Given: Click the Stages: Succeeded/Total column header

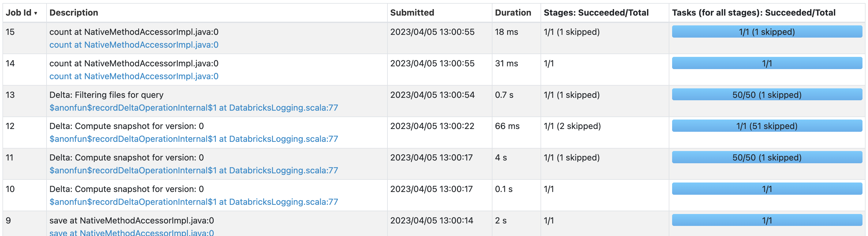Looking at the screenshot, I should pyautogui.click(x=596, y=13).
